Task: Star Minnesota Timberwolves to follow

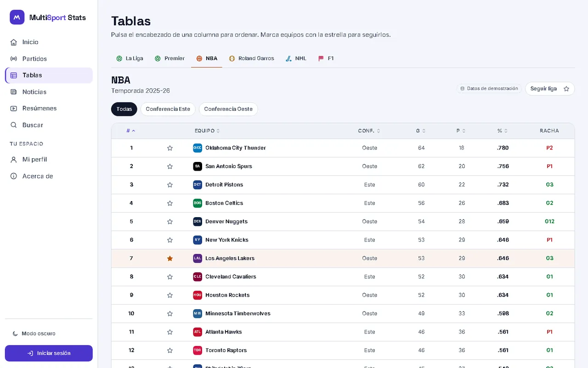Action: point(170,314)
